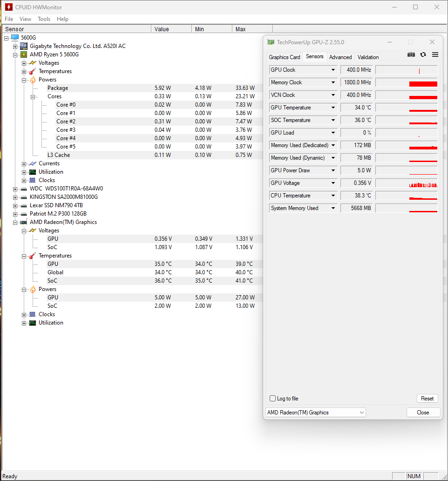Click the Radeon Voltages lightning icon
The image size is (448, 481).
click(33, 230)
